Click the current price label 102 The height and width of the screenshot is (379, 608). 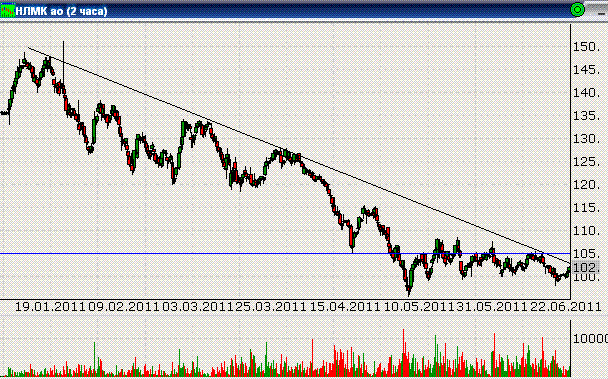click(586, 268)
